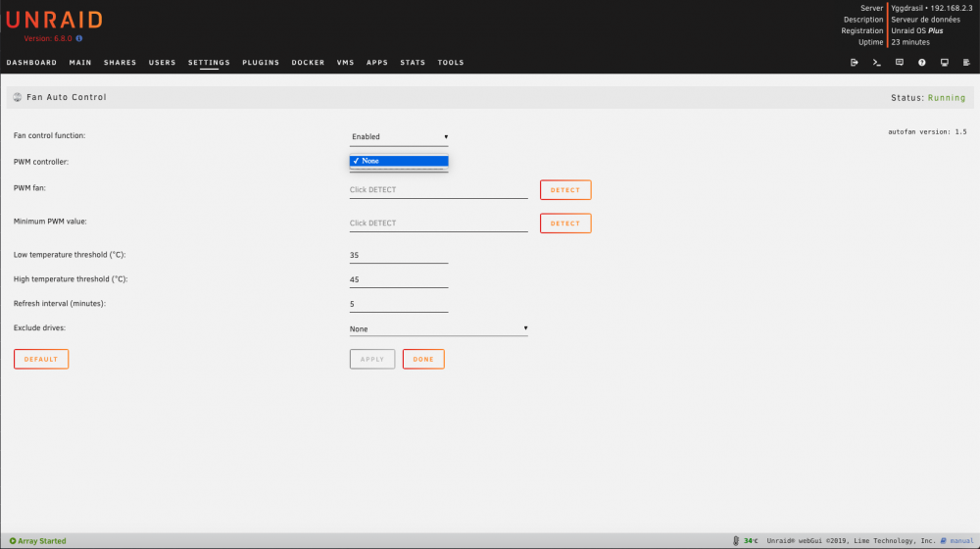Click the PWM fan input field

(438, 190)
